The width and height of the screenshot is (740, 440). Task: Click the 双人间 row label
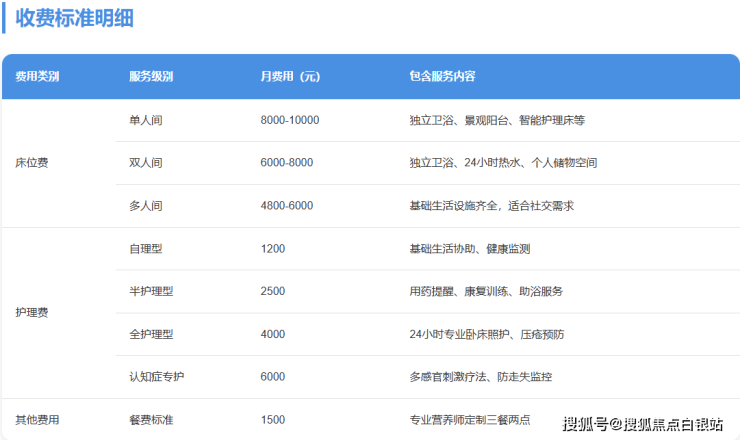[146, 162]
